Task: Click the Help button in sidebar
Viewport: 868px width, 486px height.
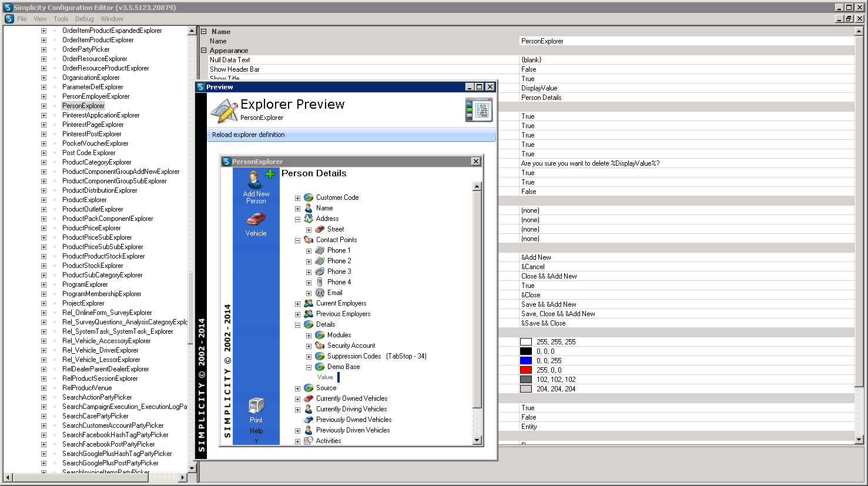Action: coord(256,431)
